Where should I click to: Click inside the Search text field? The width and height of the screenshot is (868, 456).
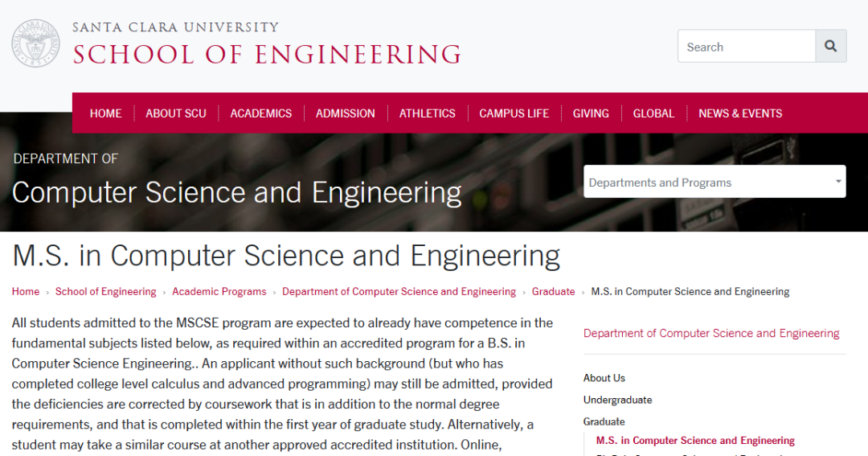tap(747, 47)
